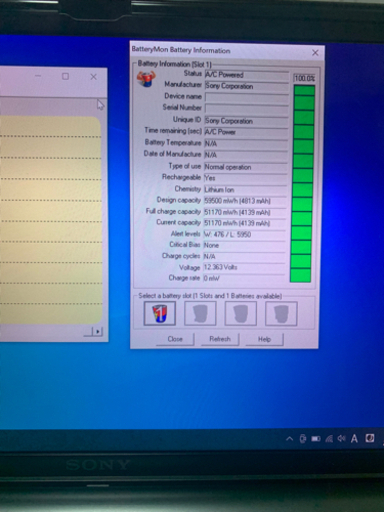Click the Chemistry Lithium Ion value

(x=245, y=190)
